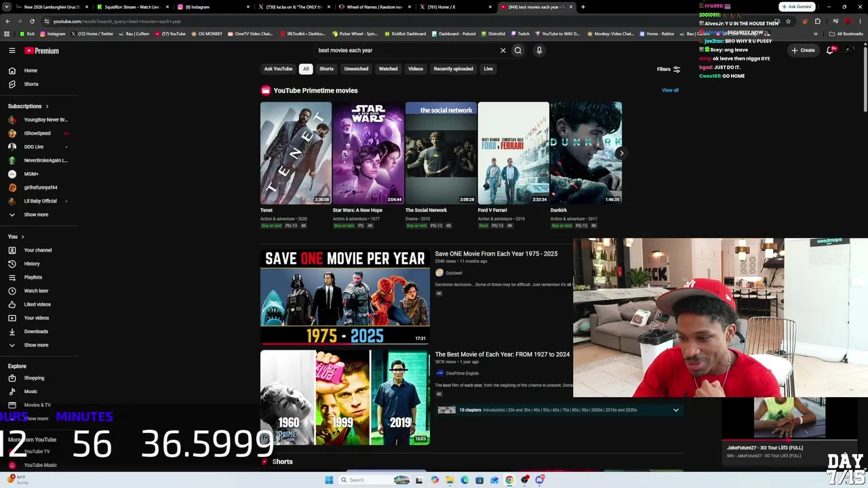Click the YouTube Premium logo

click(x=42, y=51)
